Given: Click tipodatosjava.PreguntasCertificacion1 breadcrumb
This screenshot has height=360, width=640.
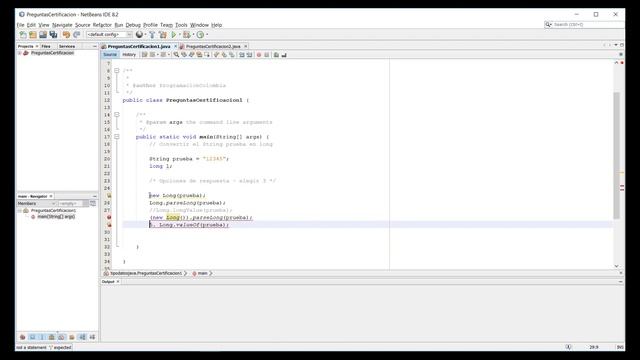Looking at the screenshot, I should [x=146, y=273].
